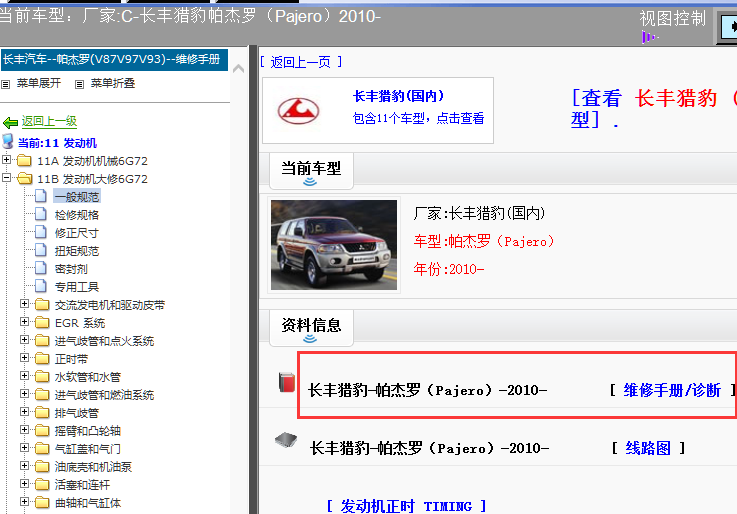The height and width of the screenshot is (514, 737).
Task: Expand the 11A 发动机机械6G72 node
Action: pyautogui.click(x=6, y=160)
